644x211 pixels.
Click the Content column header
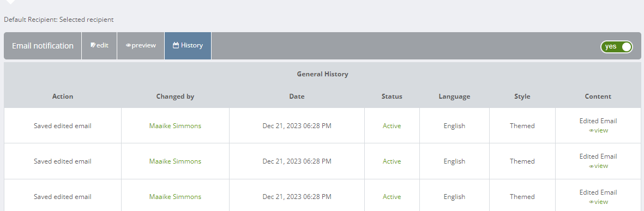598,97
